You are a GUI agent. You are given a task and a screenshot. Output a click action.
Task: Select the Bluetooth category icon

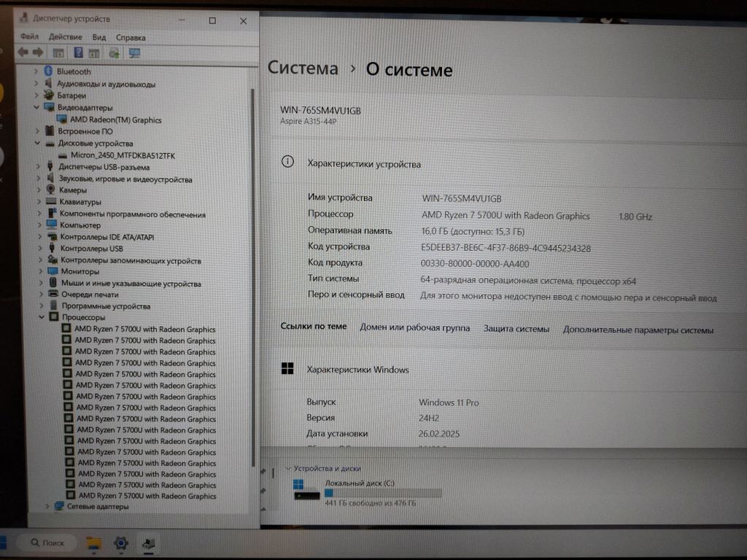pyautogui.click(x=48, y=71)
